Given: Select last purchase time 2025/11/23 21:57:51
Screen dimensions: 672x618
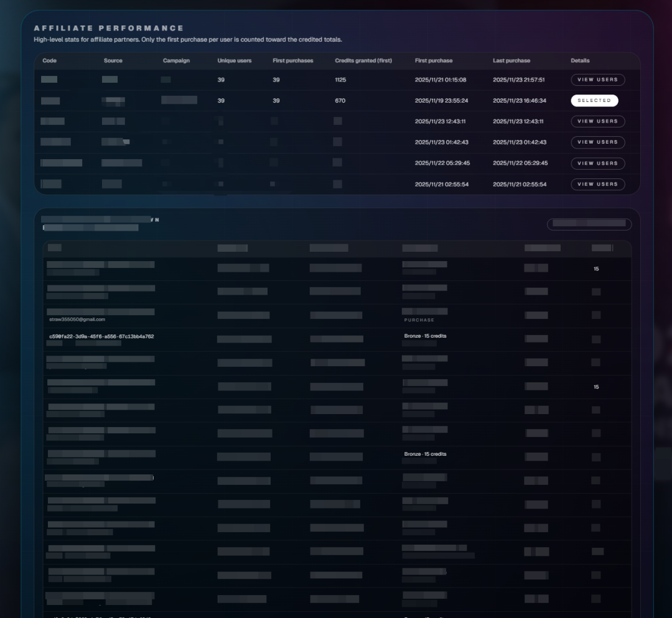Looking at the screenshot, I should (x=518, y=80).
